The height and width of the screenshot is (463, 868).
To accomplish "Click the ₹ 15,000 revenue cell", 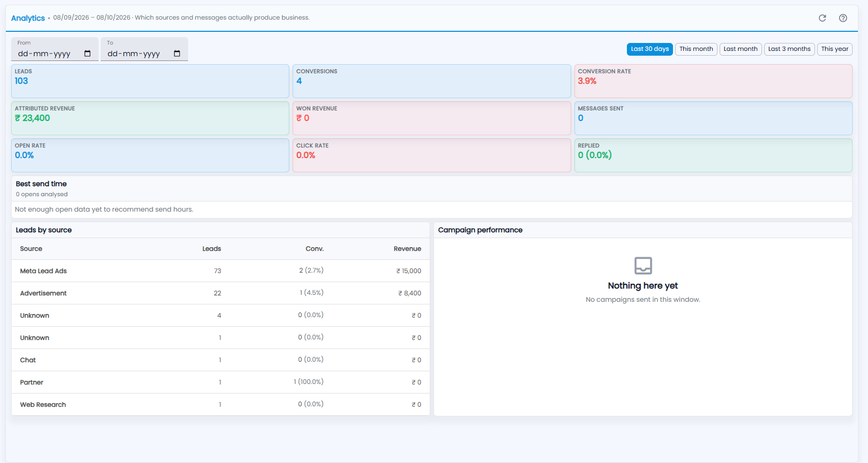I will [409, 271].
